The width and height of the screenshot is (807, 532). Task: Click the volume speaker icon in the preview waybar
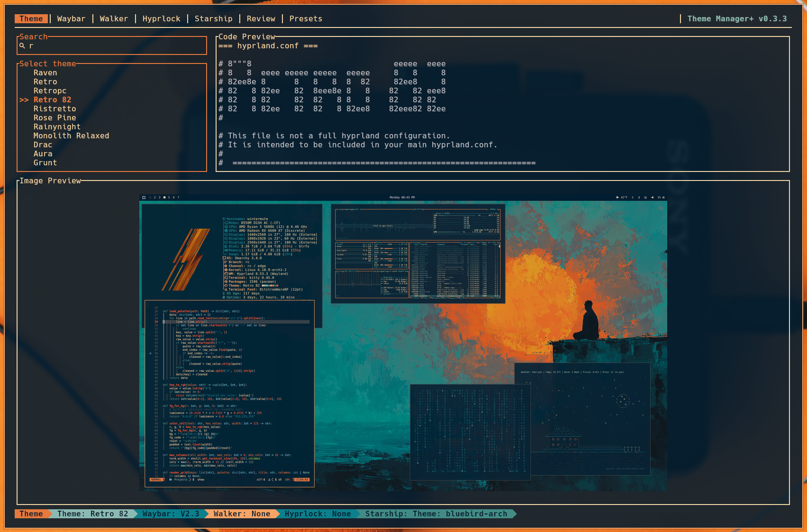(653, 197)
